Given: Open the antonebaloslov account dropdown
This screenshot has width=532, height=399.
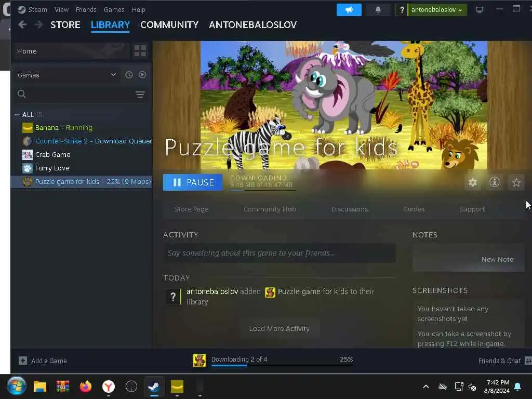Looking at the screenshot, I should [x=437, y=10].
